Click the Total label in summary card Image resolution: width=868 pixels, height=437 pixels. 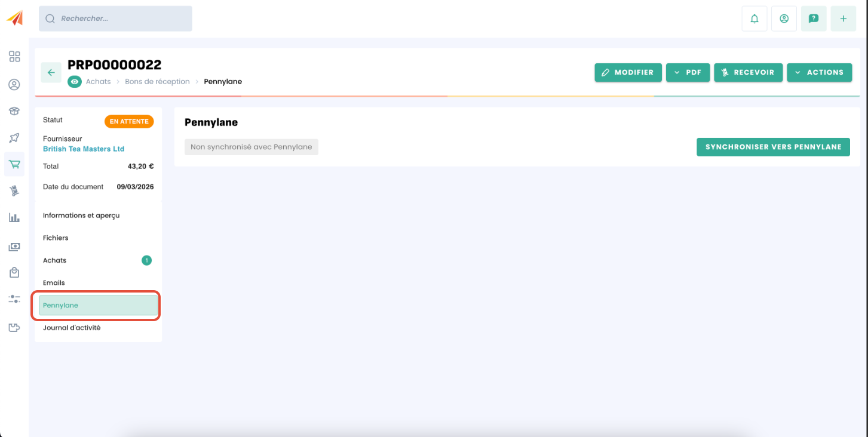point(51,167)
